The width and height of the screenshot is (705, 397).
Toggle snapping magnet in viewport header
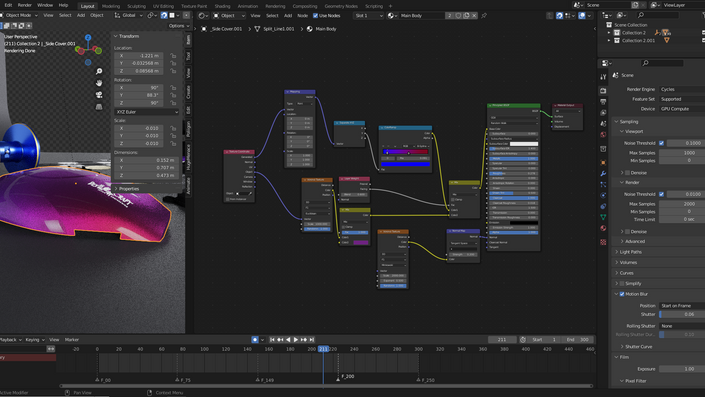pyautogui.click(x=164, y=15)
